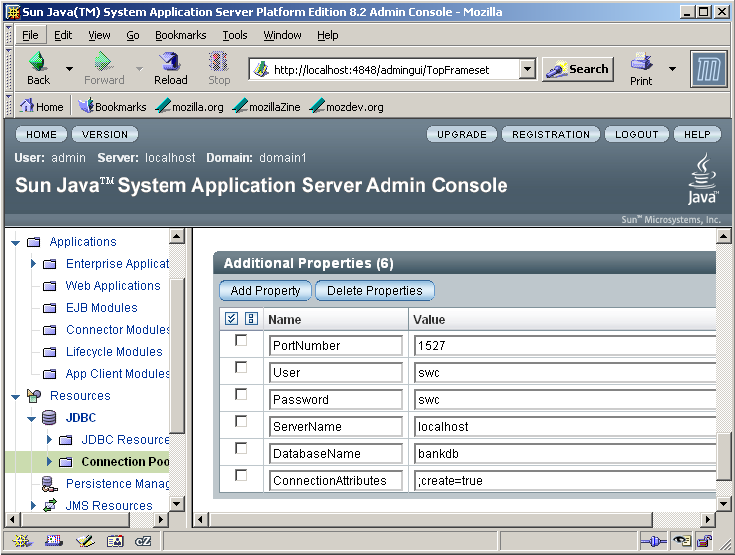Open the Print options dropdown arrow
735x555 pixels.
click(672, 69)
